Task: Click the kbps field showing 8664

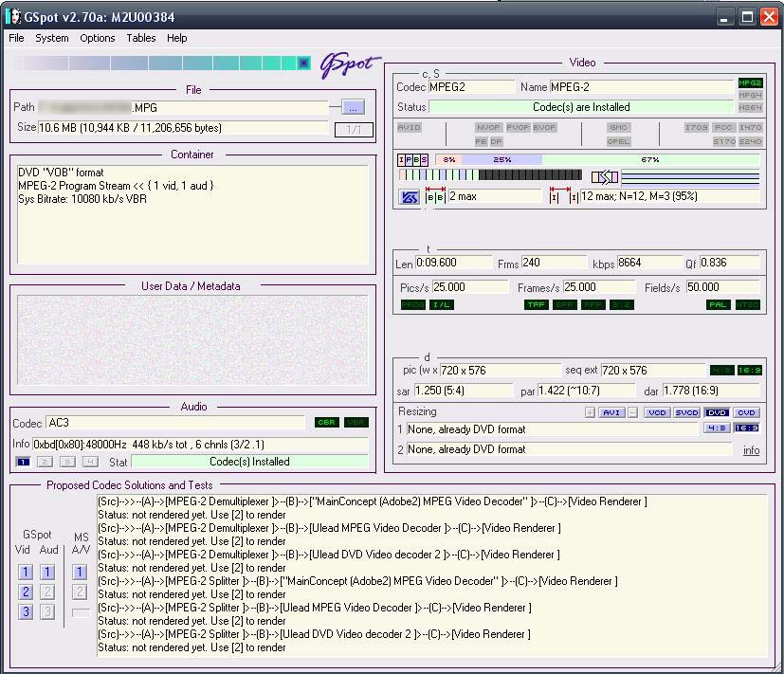Action: (649, 263)
